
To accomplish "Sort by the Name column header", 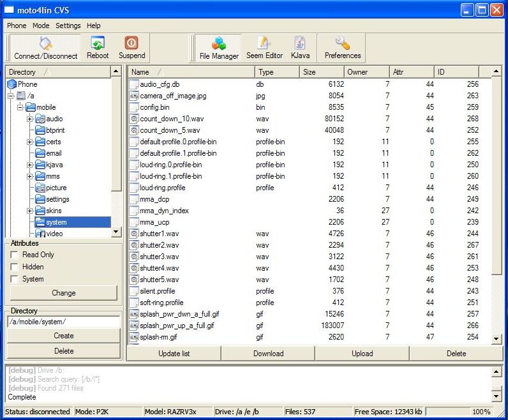I will [191, 72].
